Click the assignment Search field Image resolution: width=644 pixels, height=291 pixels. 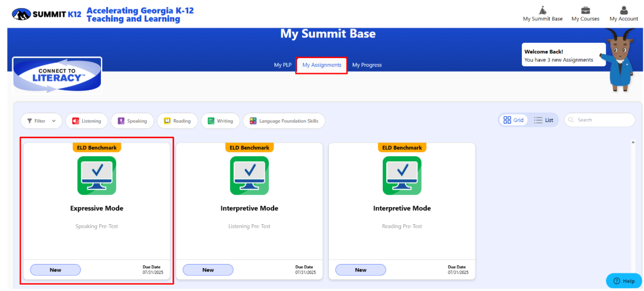click(599, 120)
